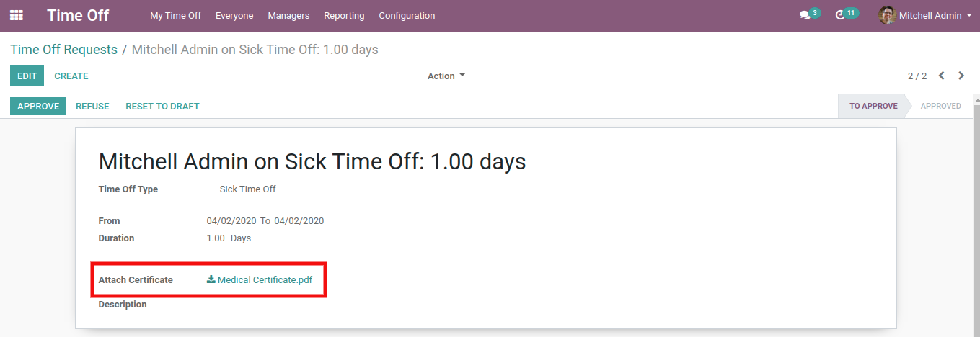
Task: Go to the previous record arrow
Action: coord(942,76)
